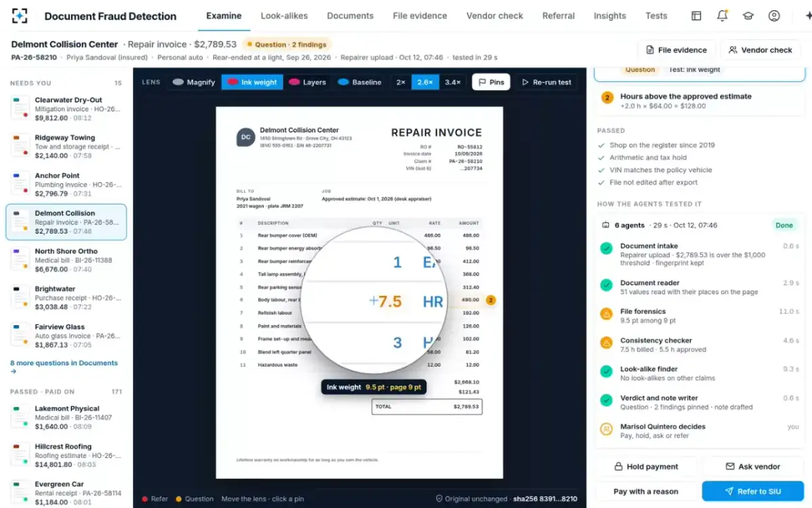Click Pay with a reason

(x=646, y=492)
